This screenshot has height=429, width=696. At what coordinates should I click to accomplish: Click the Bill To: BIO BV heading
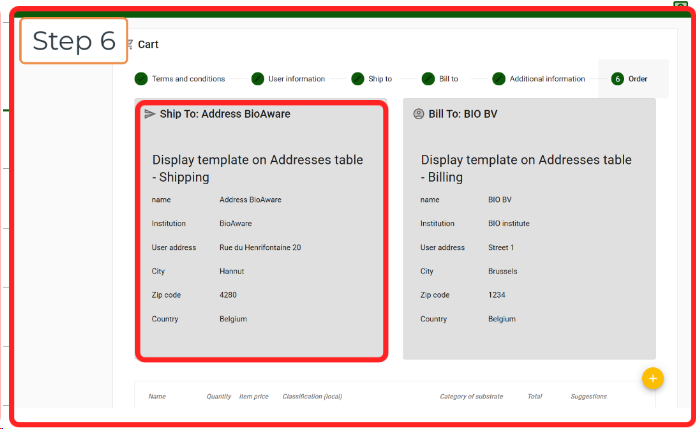[x=463, y=114]
